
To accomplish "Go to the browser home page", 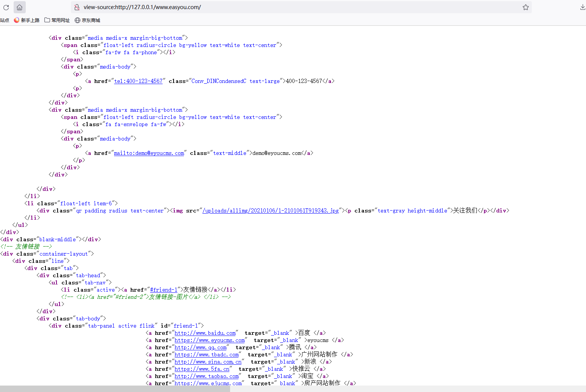I will [x=20, y=7].
